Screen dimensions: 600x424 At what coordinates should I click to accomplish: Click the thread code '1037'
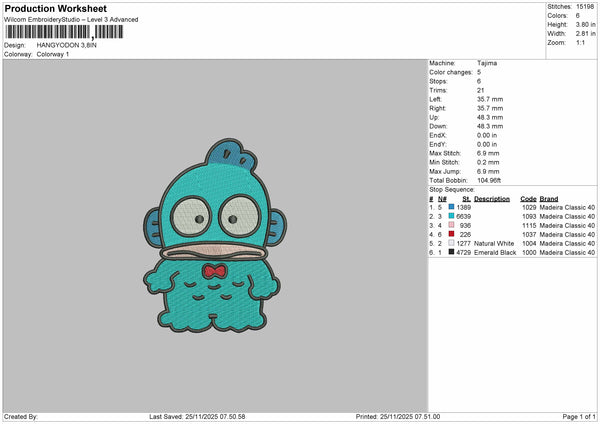(x=529, y=234)
